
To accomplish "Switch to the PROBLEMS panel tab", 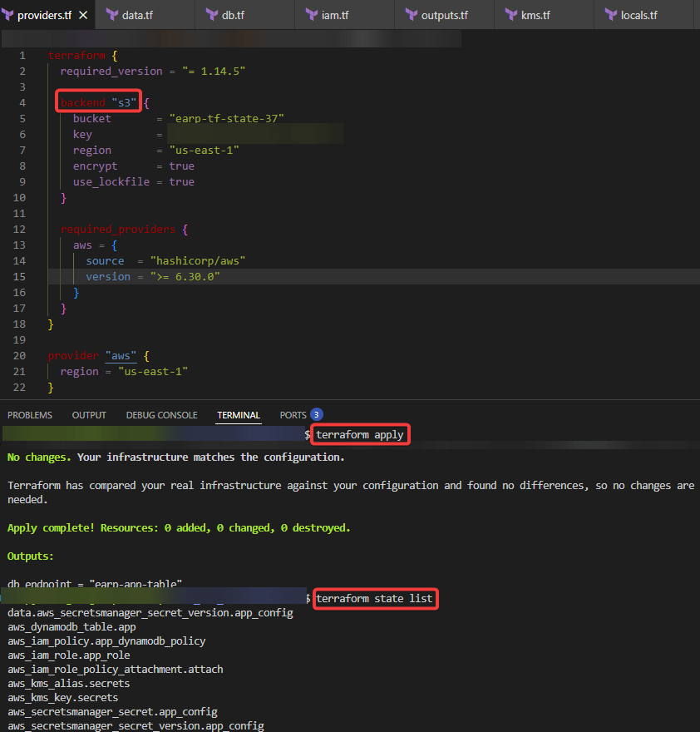I will (x=29, y=415).
